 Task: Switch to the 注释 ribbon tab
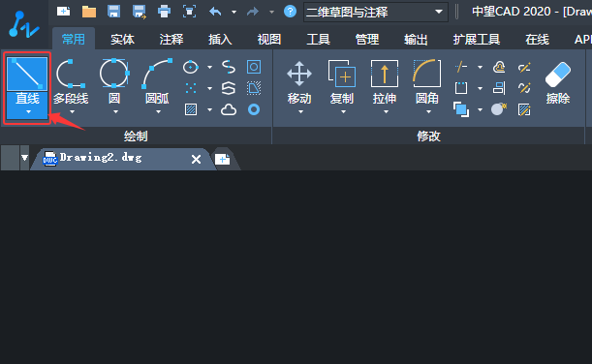171,40
